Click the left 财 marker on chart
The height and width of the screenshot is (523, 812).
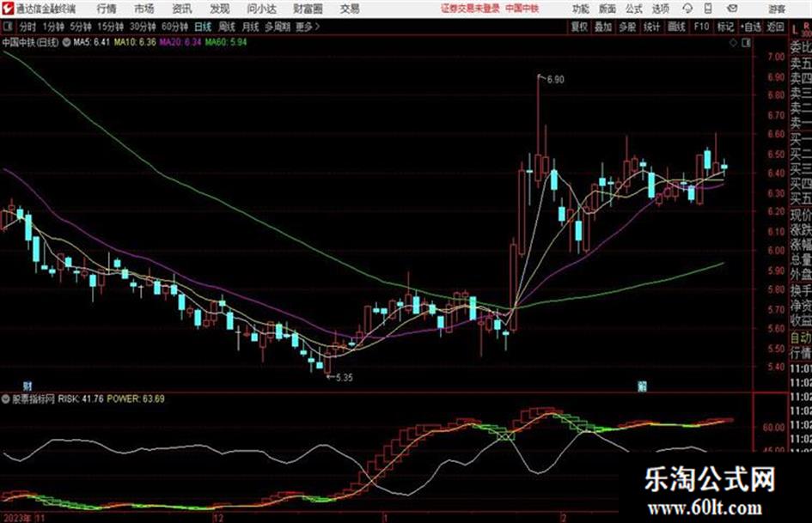(27, 386)
